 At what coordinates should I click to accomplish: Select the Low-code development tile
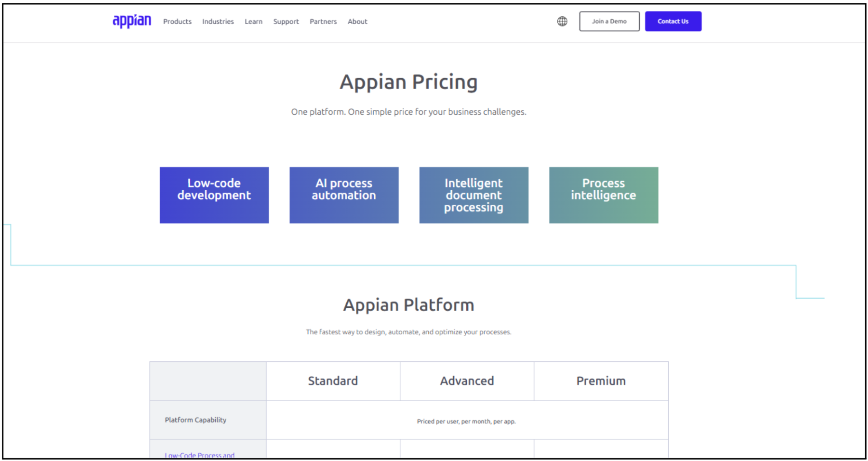tap(214, 194)
